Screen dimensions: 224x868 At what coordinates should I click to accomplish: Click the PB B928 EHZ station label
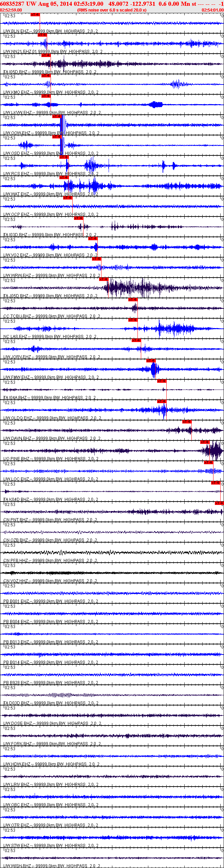coord(51,683)
